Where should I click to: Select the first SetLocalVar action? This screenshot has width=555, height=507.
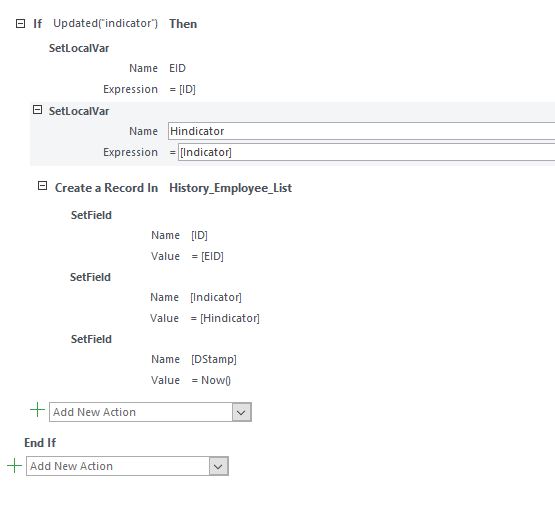coord(79,48)
